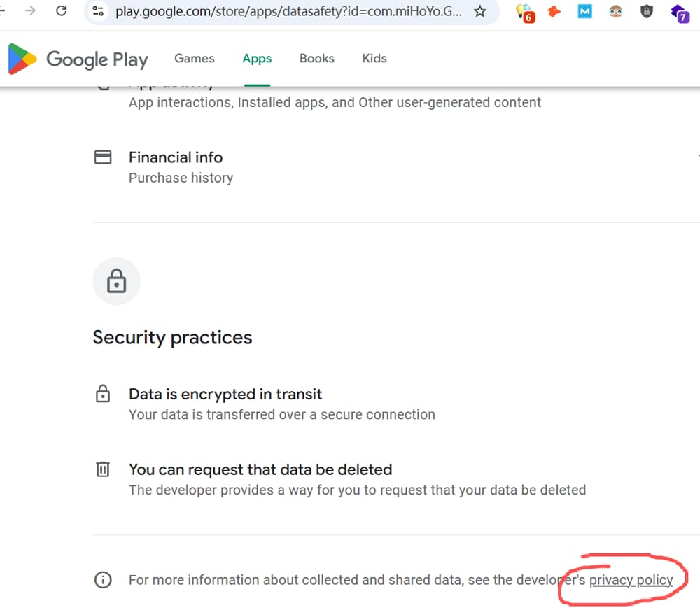
Task: Reload the page with refresh icon
Action: [x=62, y=10]
